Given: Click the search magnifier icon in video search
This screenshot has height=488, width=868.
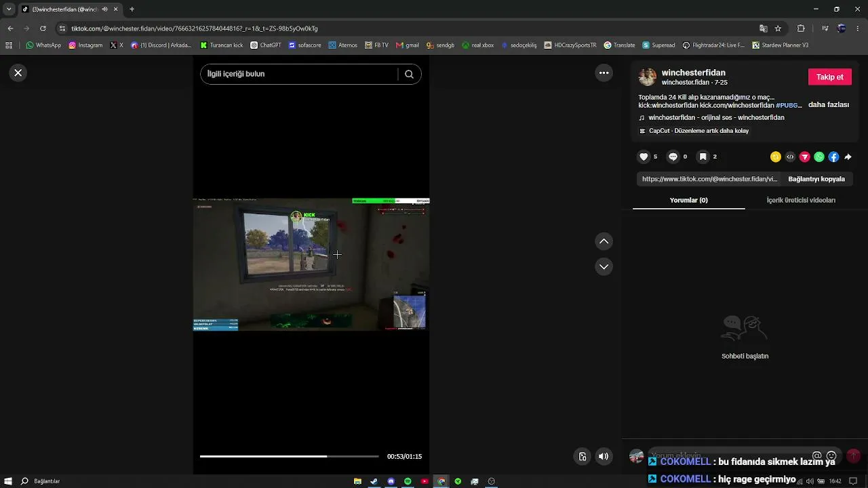Looking at the screenshot, I should [x=409, y=75].
